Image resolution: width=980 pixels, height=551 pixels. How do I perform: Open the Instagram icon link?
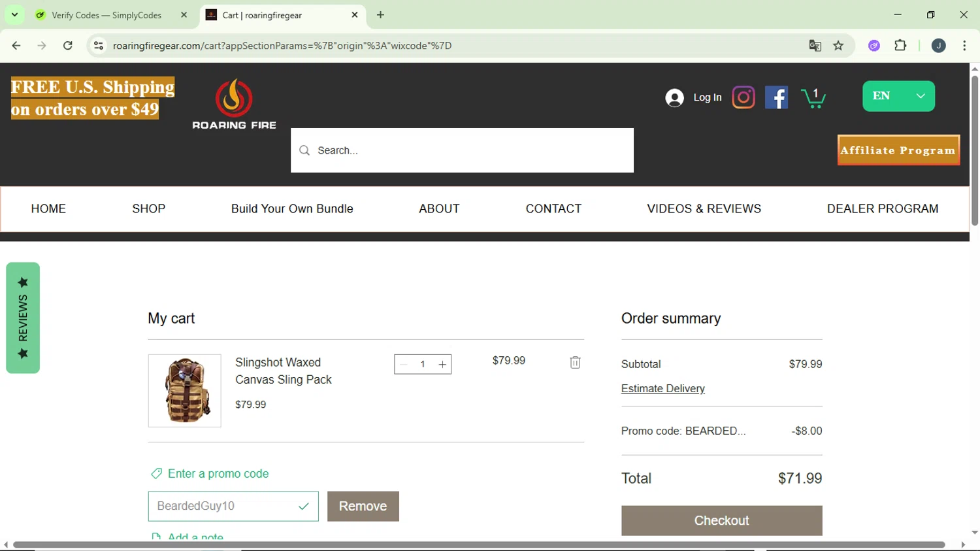point(743,97)
